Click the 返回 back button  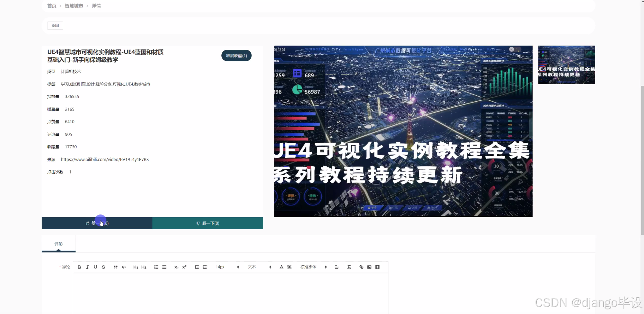55,25
